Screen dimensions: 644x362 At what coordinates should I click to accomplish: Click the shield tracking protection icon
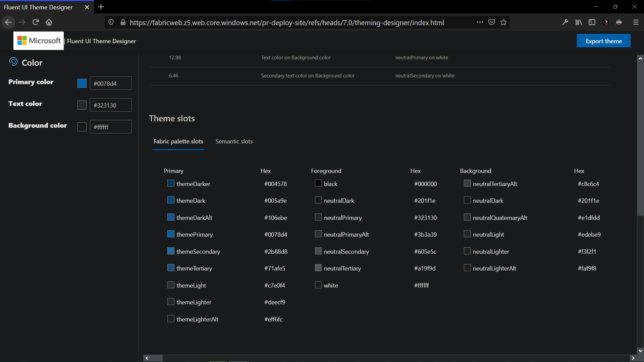coord(111,22)
